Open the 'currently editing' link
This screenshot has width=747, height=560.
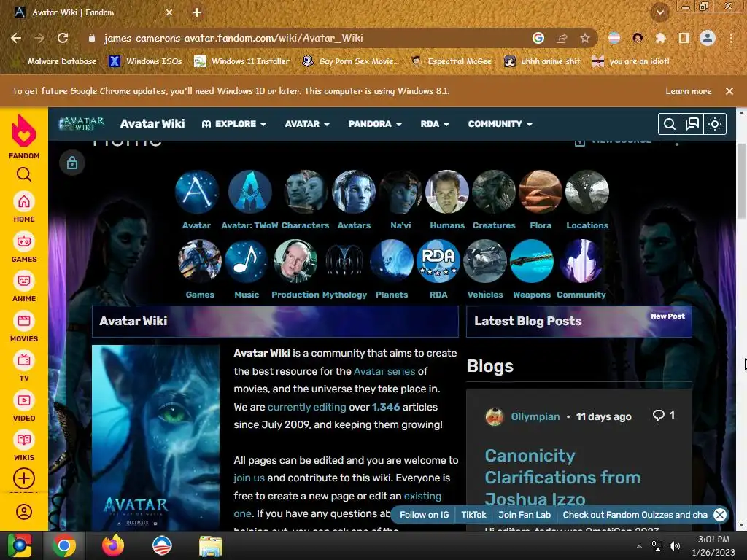click(307, 407)
